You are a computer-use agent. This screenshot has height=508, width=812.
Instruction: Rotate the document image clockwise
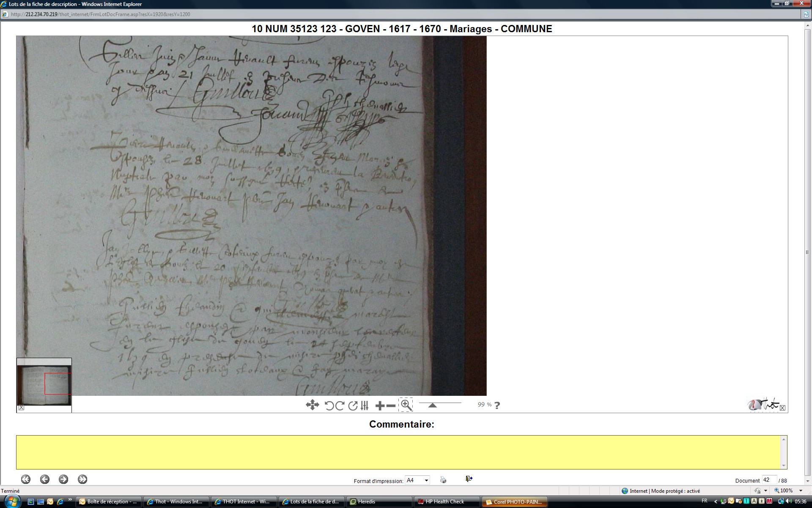340,406
